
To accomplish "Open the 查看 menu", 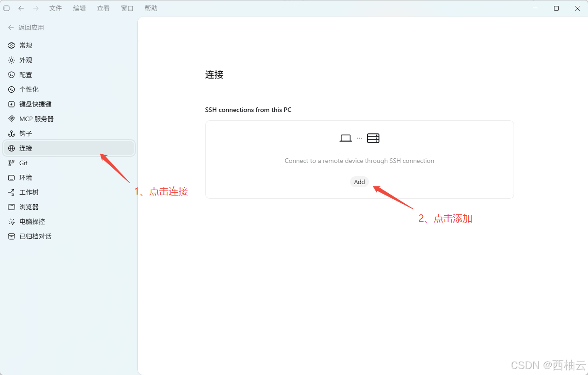I will [x=103, y=8].
